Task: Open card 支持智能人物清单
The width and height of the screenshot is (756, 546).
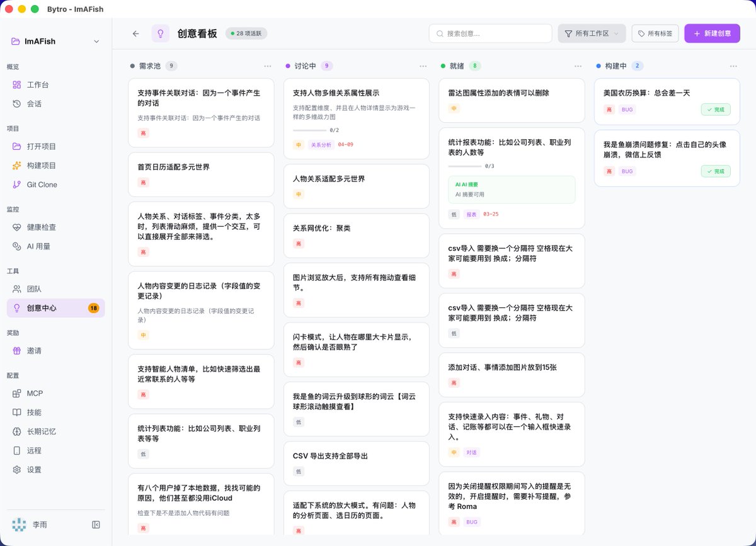Action: click(201, 383)
